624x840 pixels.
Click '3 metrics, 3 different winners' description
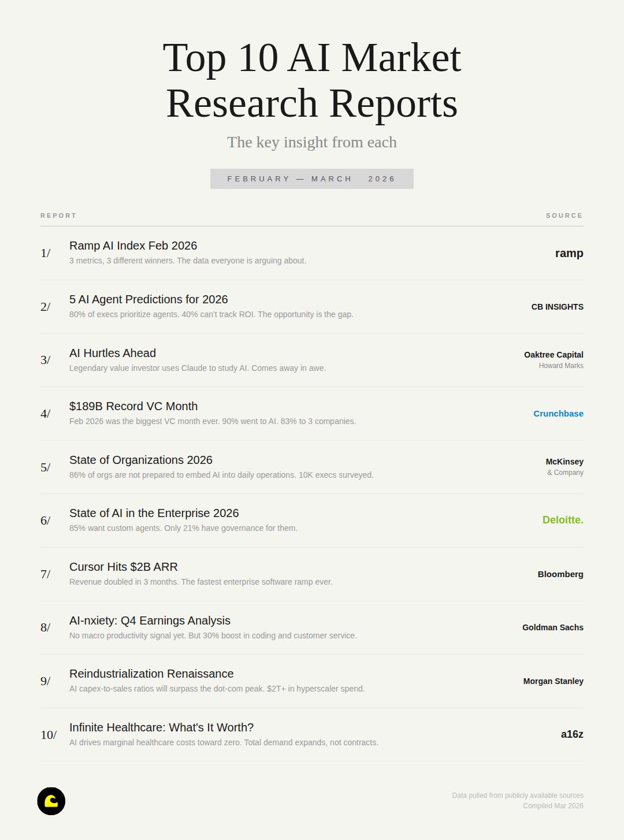[188, 261]
